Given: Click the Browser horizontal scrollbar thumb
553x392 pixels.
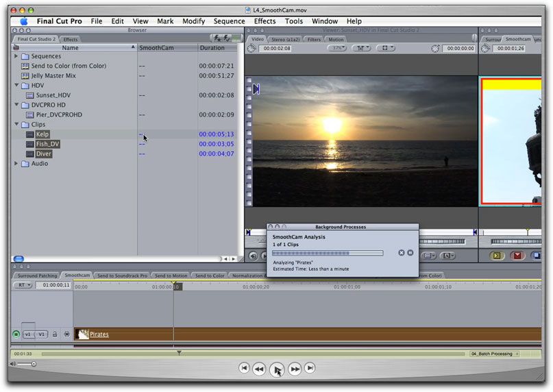Looking at the screenshot, I should point(19,258).
